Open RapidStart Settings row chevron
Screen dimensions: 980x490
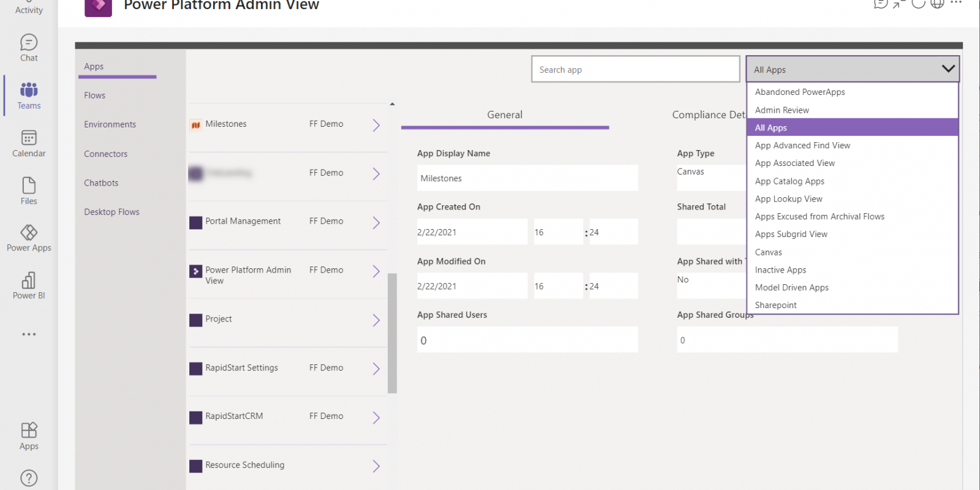click(x=376, y=369)
